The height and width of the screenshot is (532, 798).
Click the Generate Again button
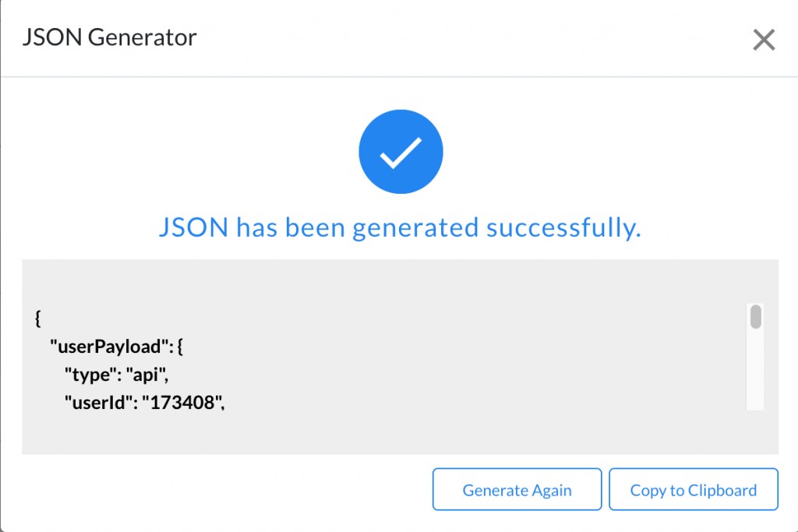(517, 489)
